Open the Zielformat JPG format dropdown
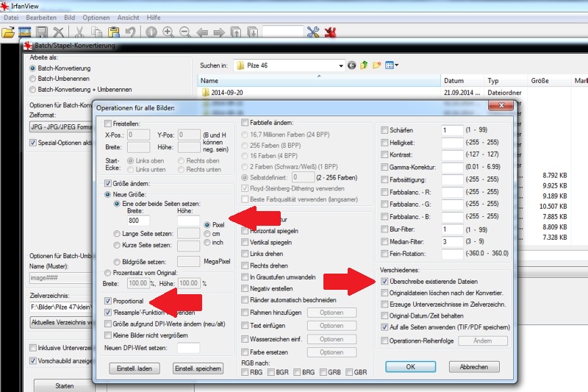This screenshot has height=392, width=588. pos(59,126)
